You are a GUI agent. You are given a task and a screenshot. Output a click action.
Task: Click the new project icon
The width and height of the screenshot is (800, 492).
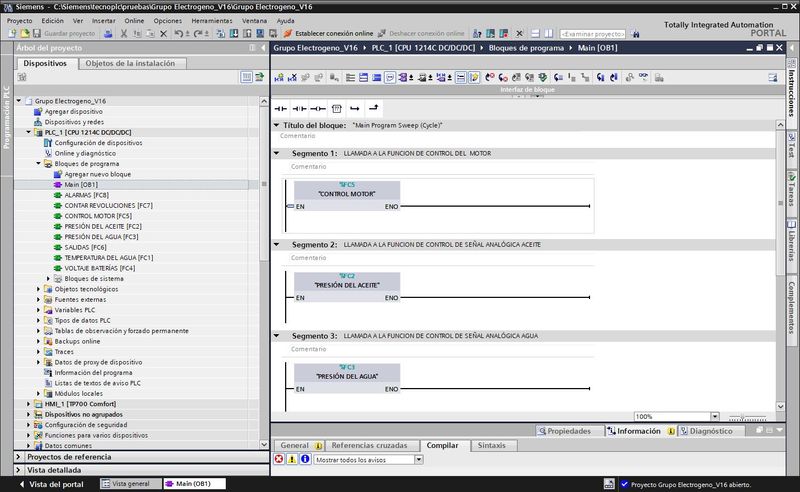click(12, 34)
